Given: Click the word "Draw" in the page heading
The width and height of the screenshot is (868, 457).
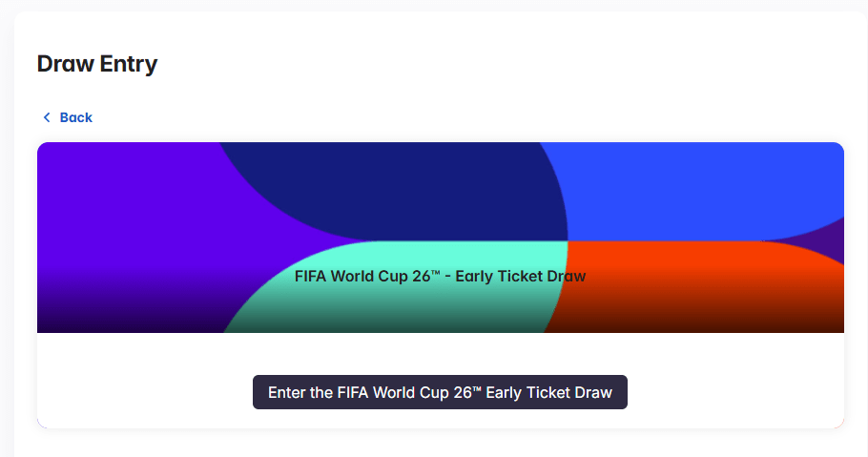Looking at the screenshot, I should tap(64, 64).
